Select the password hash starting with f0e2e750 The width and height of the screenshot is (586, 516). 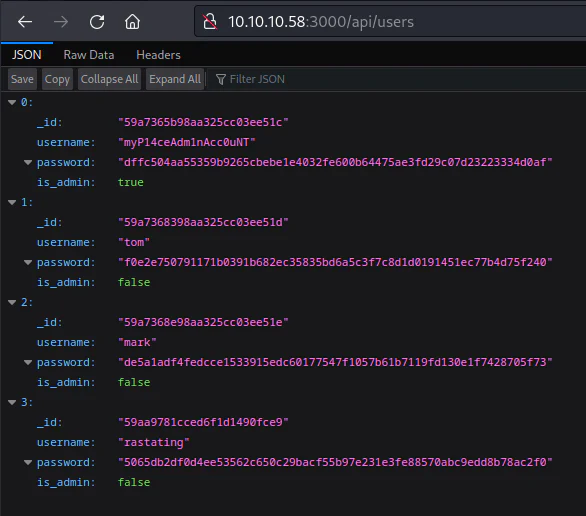click(335, 262)
